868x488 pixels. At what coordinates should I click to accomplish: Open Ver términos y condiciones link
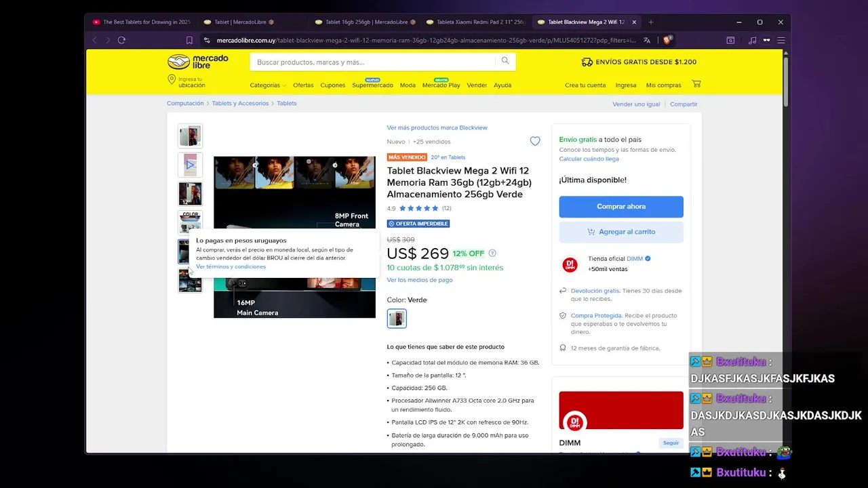point(231,266)
